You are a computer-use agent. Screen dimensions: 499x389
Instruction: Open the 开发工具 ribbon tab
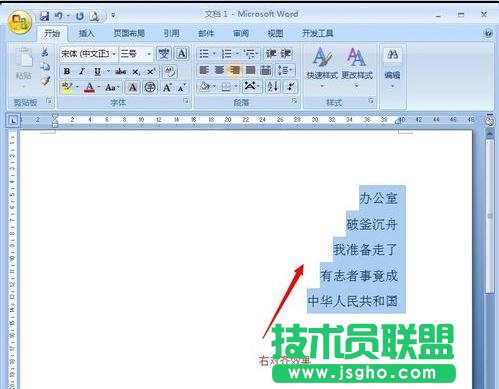(x=317, y=33)
